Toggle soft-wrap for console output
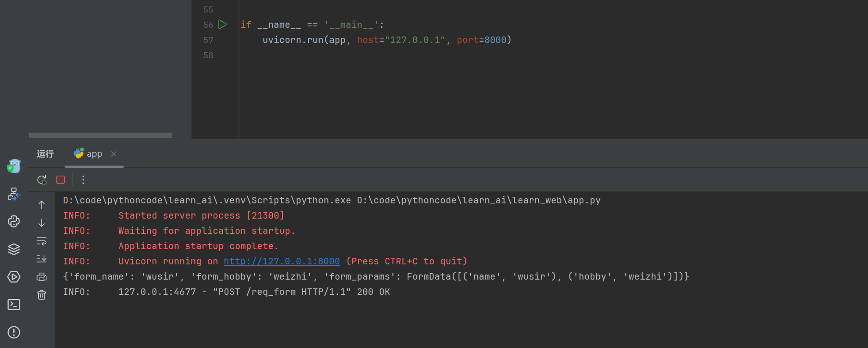This screenshot has height=348, width=868. (x=42, y=241)
